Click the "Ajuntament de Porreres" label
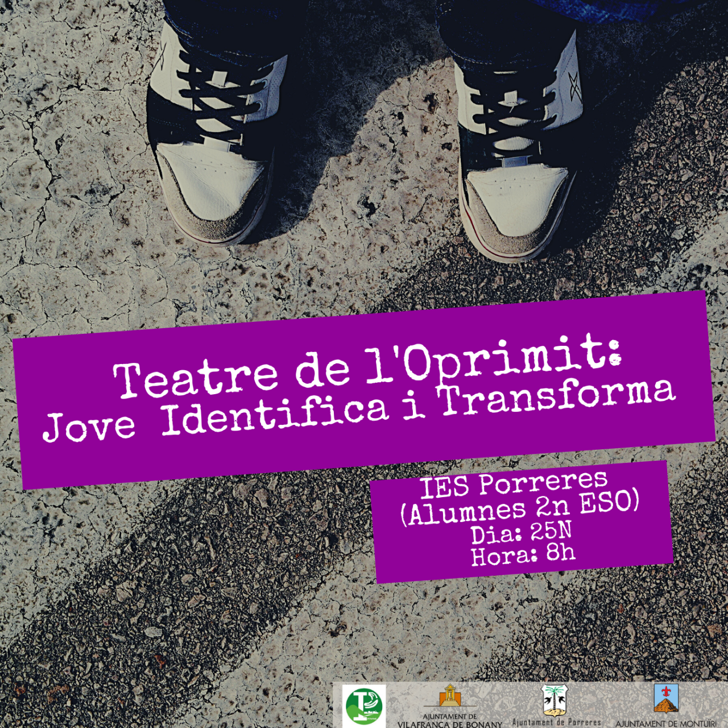This screenshot has width=728, height=728. [556, 722]
